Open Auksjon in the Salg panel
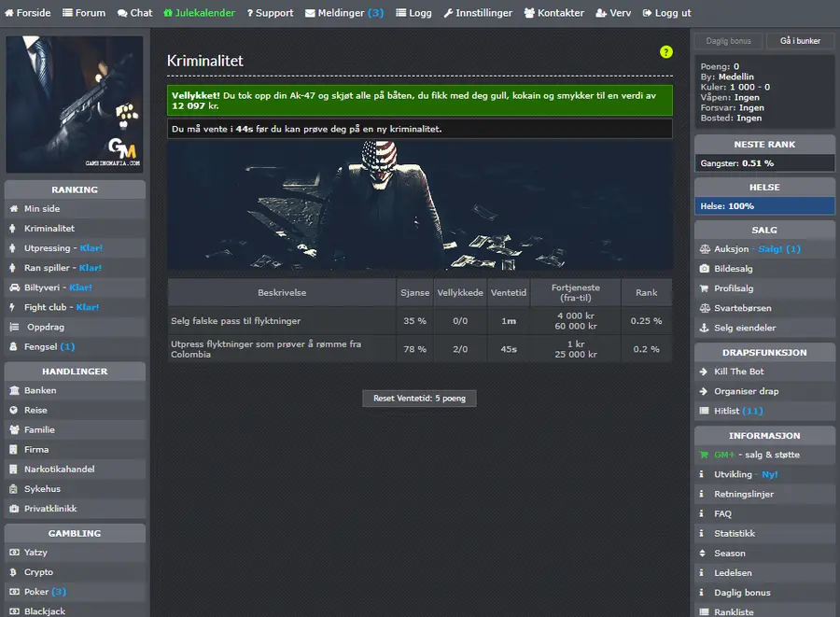 pyautogui.click(x=764, y=249)
